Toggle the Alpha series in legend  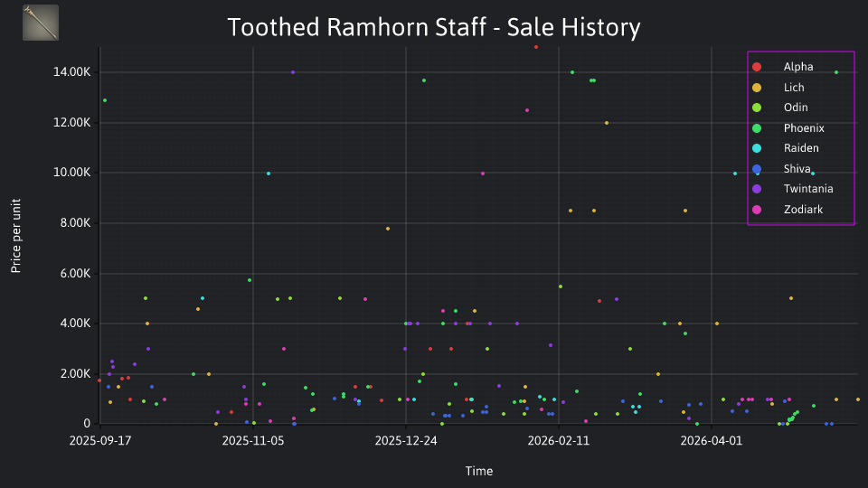coord(783,67)
